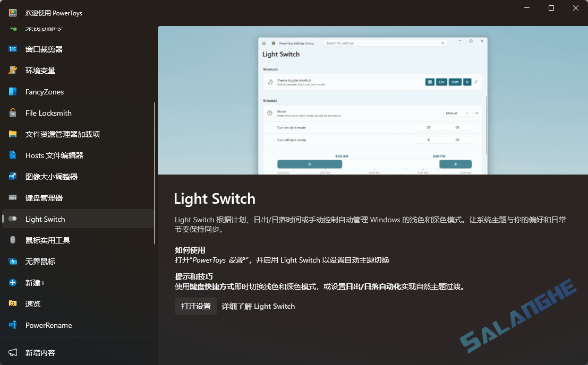Click the File Locksmith lock icon
The height and width of the screenshot is (365, 588).
(x=13, y=112)
